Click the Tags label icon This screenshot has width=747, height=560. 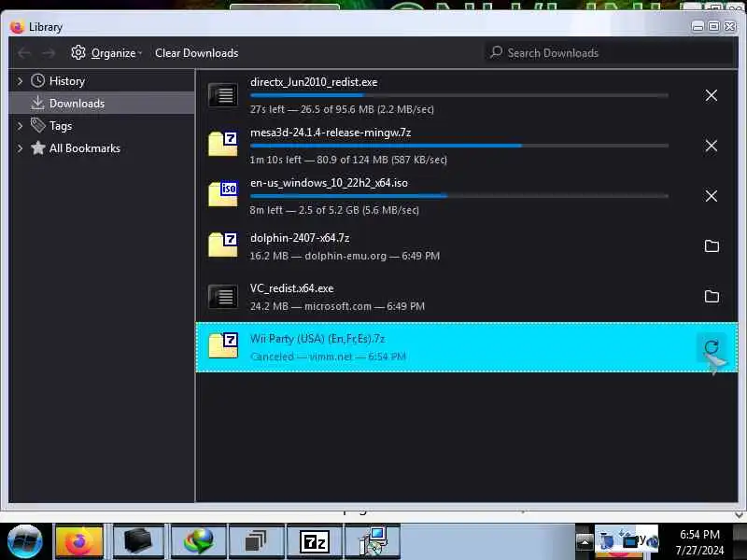37,125
